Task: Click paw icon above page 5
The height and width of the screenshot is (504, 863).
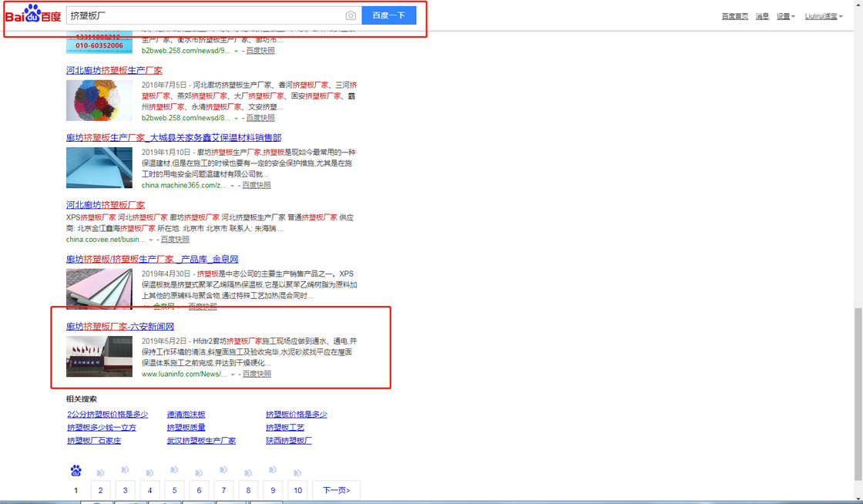Action: (174, 470)
